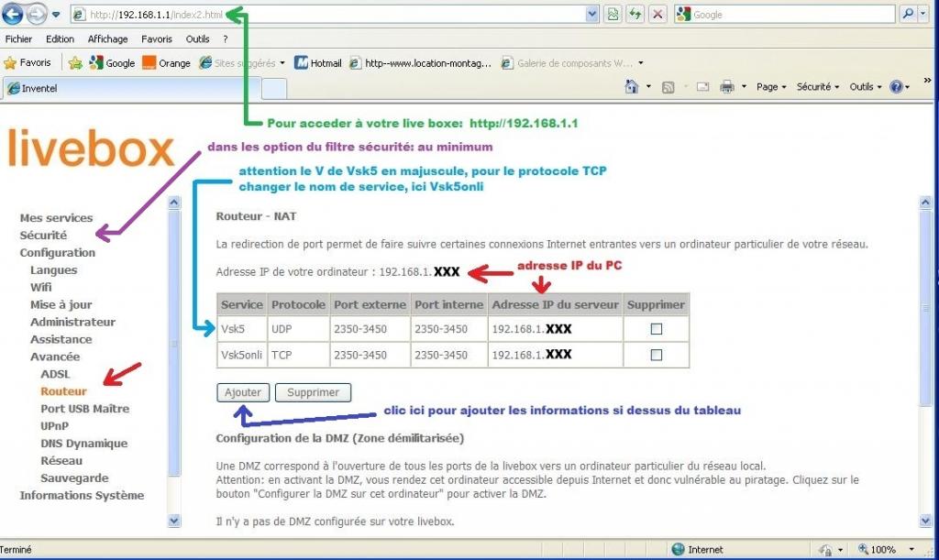This screenshot has width=939, height=560.
Task: Open the Favoris menu in menu bar
Action: click(x=156, y=38)
